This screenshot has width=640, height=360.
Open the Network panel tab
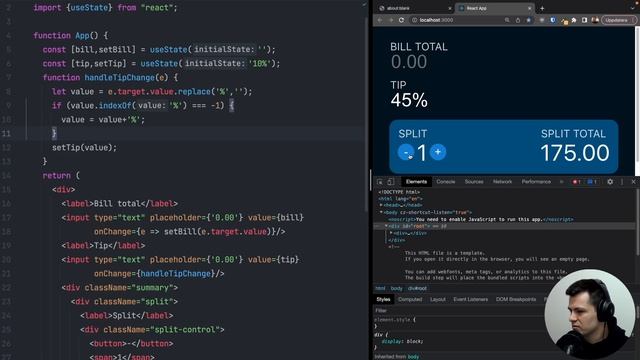pos(502,182)
